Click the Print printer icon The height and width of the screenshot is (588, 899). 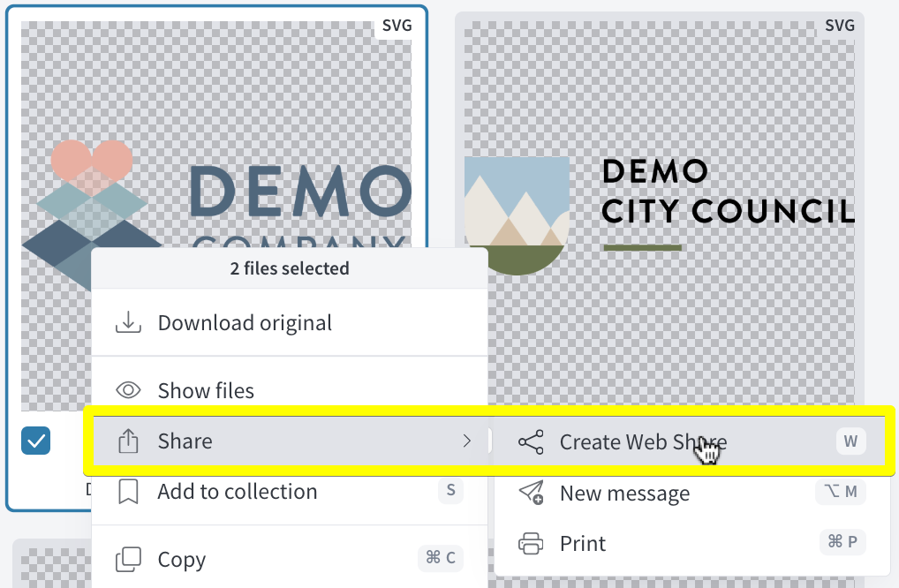click(531, 543)
